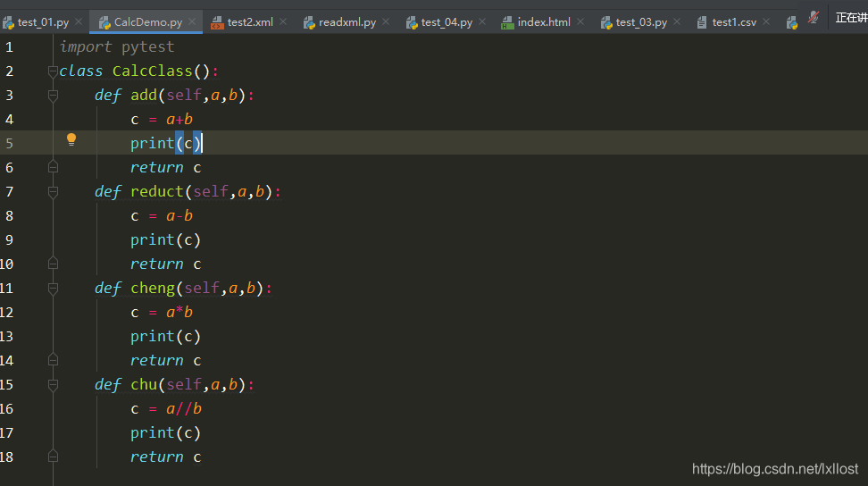Image resolution: width=868 pixels, height=486 pixels.
Task: Click the 'a*b' expression on line 12
Action: (179, 312)
